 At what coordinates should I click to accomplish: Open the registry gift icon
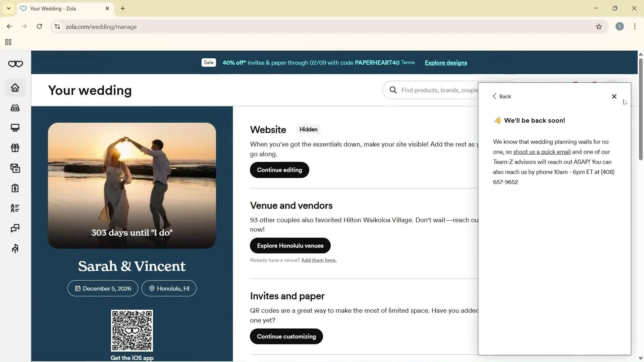pos(15,148)
